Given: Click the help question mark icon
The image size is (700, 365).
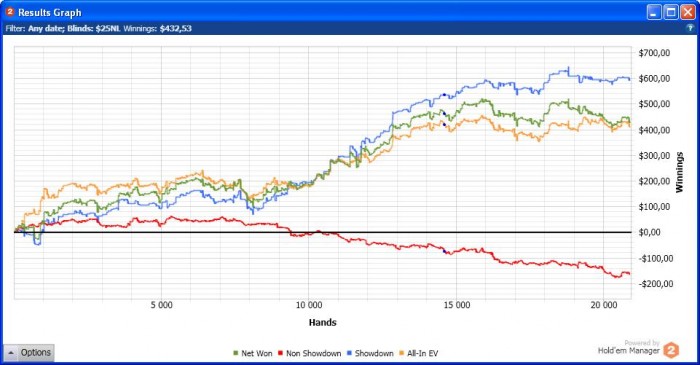Looking at the screenshot, I should coord(690,28).
